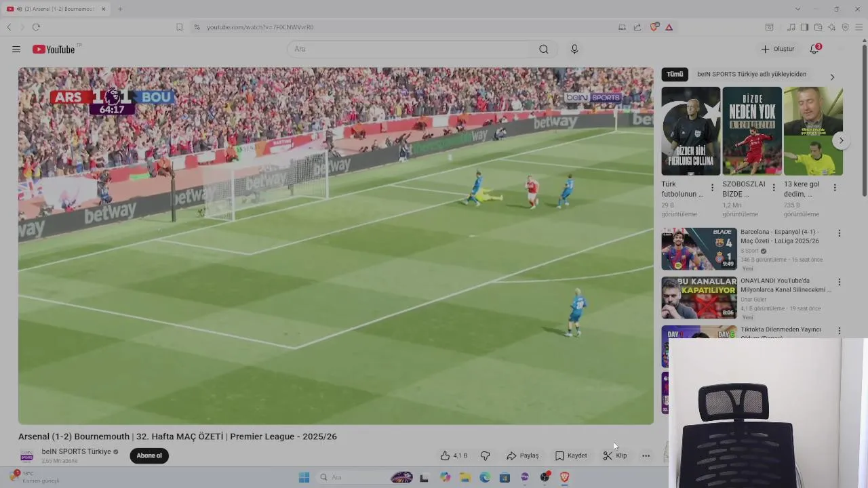Open the three-dot more actions menu under the video

[646, 456]
